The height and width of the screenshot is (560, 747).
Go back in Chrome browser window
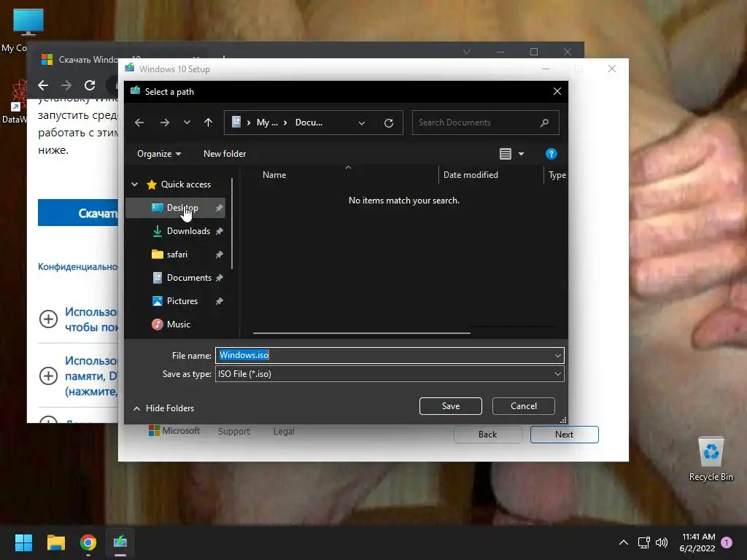43,85
